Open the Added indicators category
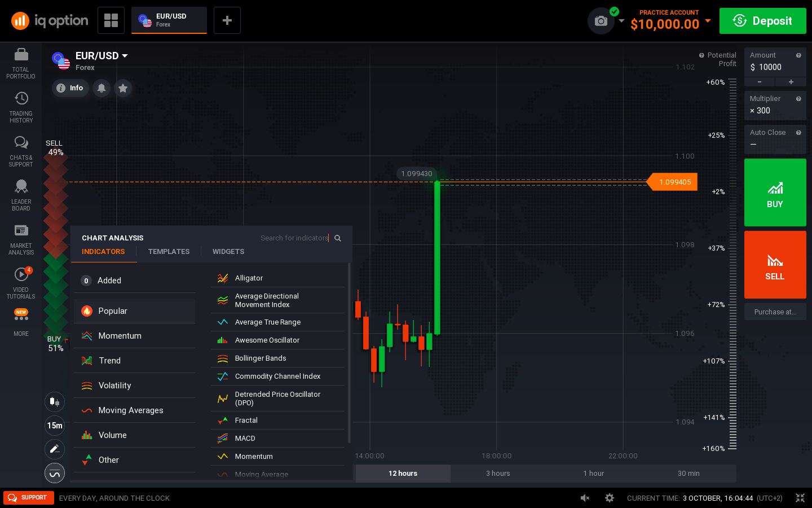 click(135, 281)
